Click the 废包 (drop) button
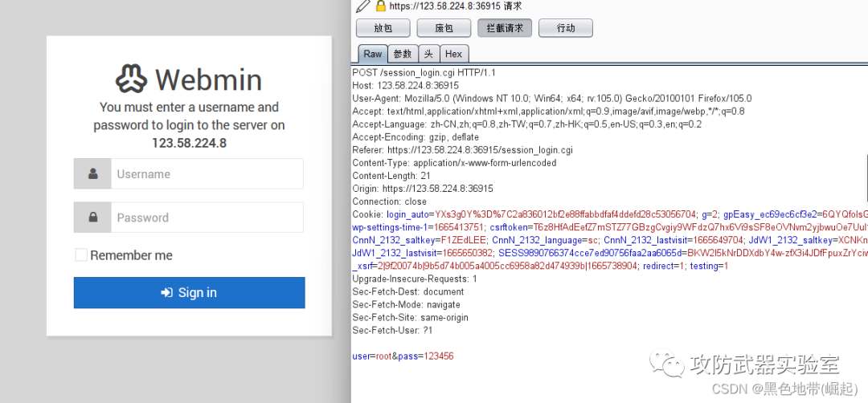 444,28
